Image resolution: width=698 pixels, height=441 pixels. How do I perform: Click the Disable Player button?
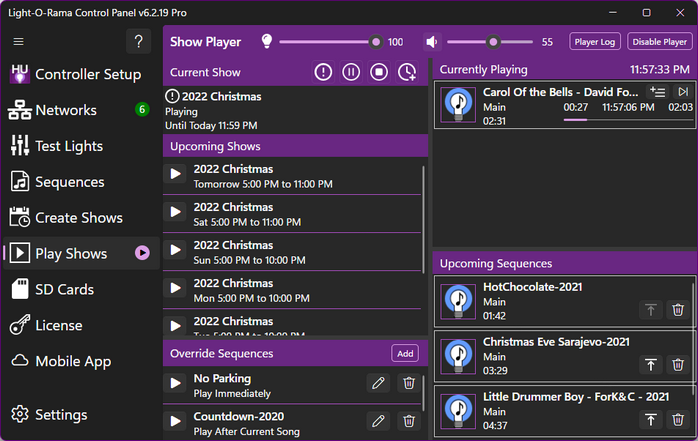coord(659,42)
